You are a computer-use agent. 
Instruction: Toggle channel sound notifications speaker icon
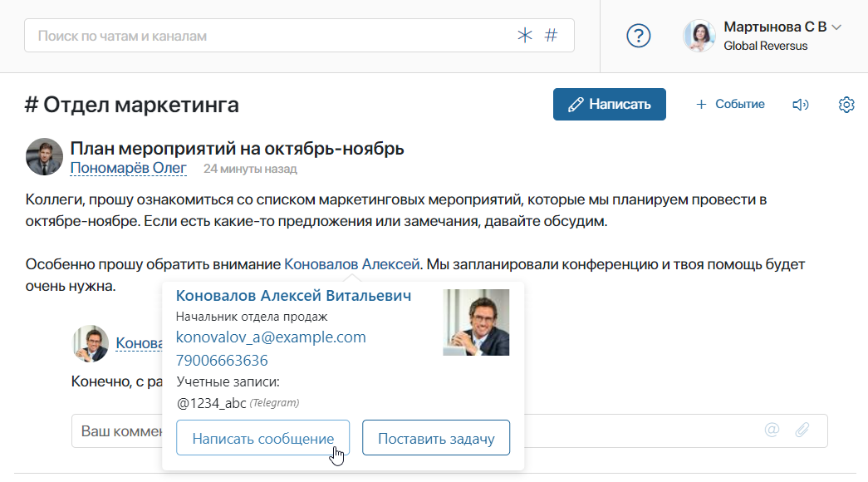click(x=801, y=104)
